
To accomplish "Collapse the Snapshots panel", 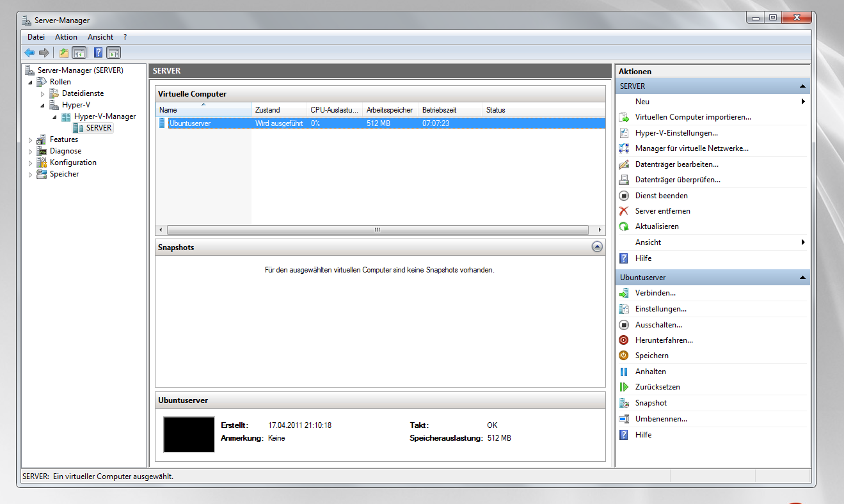I will pyautogui.click(x=597, y=247).
